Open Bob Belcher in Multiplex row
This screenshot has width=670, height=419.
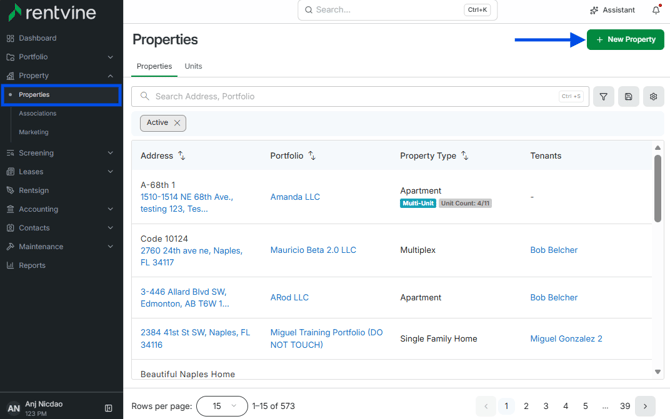click(554, 250)
